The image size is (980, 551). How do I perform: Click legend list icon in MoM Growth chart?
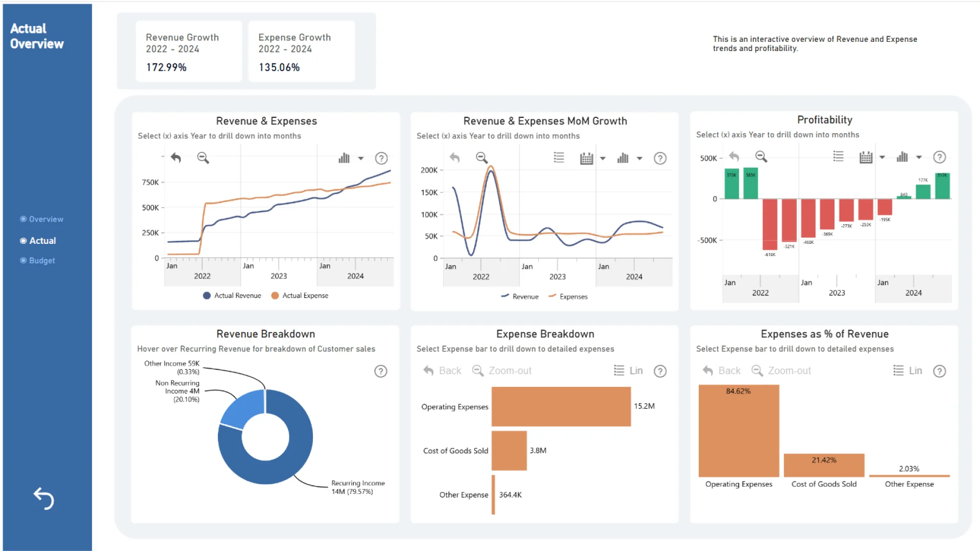[x=559, y=158]
